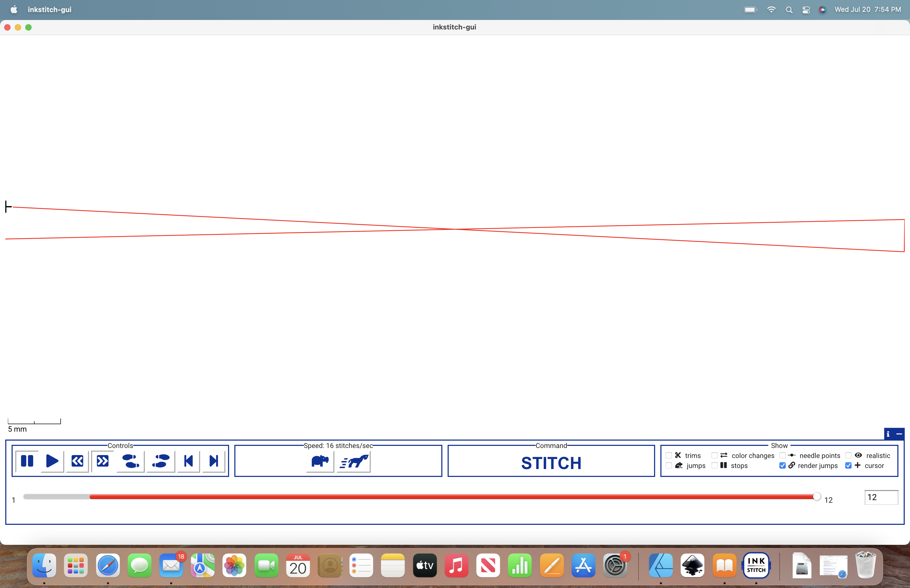Enable the trims checkbox

(668, 455)
